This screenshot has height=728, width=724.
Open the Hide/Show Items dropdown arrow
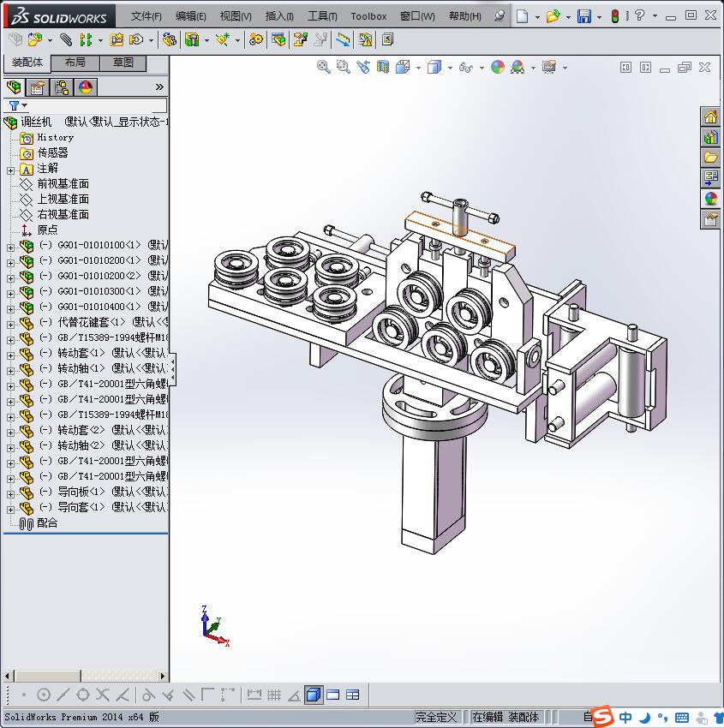click(482, 68)
